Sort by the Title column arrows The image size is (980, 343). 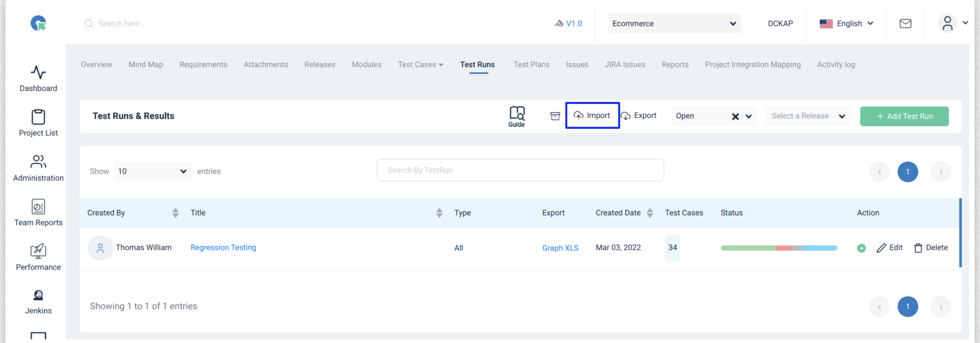click(x=439, y=213)
